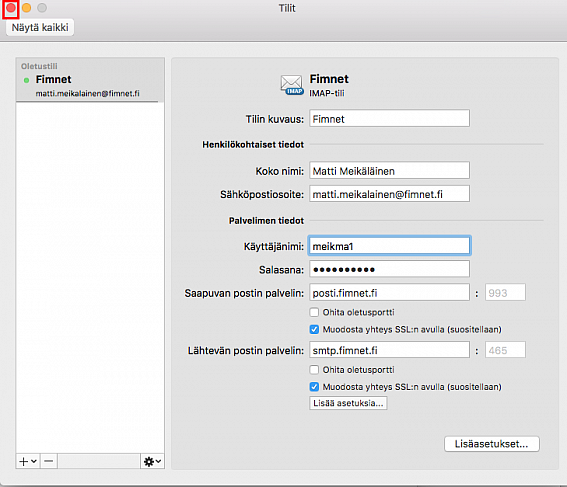Focus the Tilin kuvaus field

coord(389,119)
